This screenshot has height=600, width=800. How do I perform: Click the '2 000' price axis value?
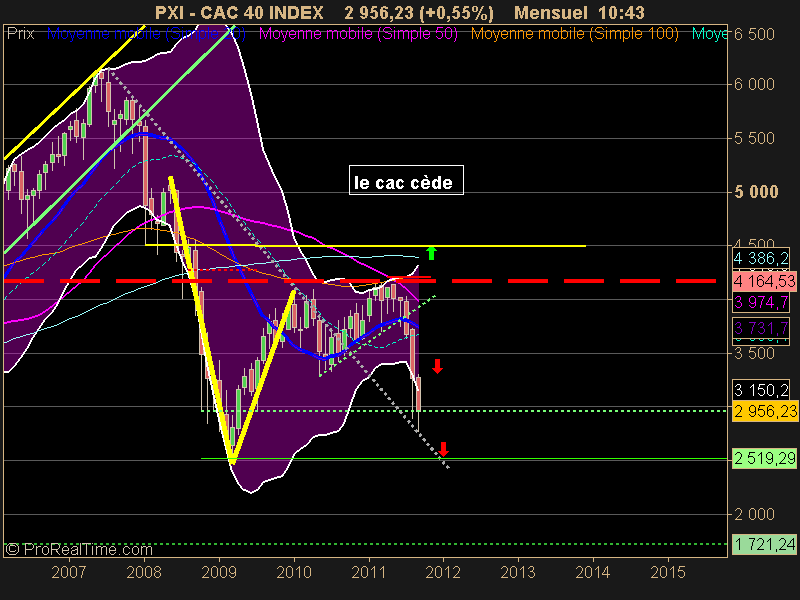pos(754,514)
